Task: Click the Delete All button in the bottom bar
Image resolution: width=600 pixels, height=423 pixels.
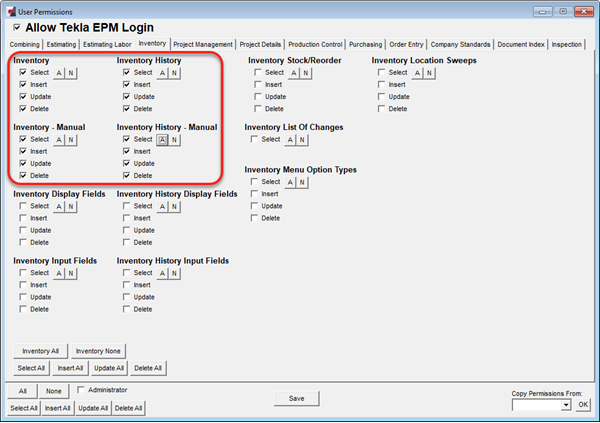Action: click(x=129, y=408)
